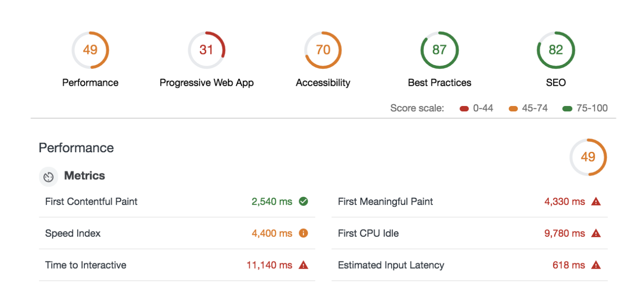Click the warning triangle for First CPU Idle
The width and height of the screenshot is (644, 292).
coord(596,233)
